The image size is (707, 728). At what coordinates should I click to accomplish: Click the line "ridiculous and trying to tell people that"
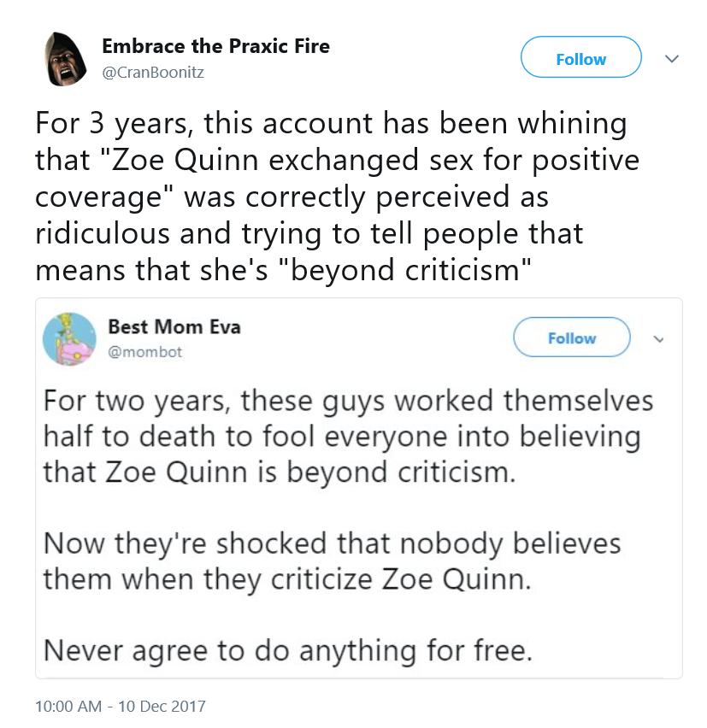click(309, 233)
